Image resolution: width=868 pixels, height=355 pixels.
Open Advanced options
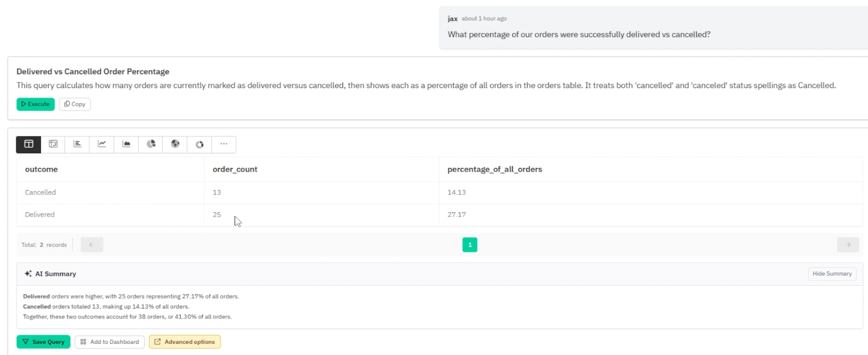(185, 342)
